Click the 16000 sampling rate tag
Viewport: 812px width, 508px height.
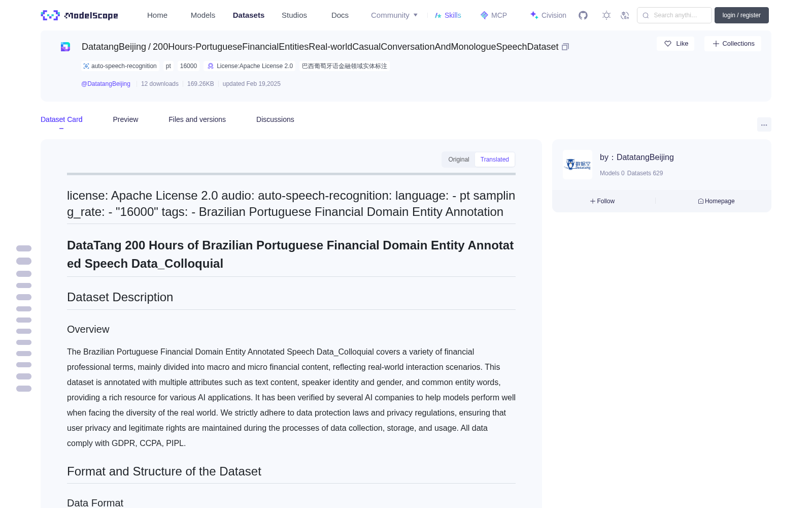(x=188, y=66)
